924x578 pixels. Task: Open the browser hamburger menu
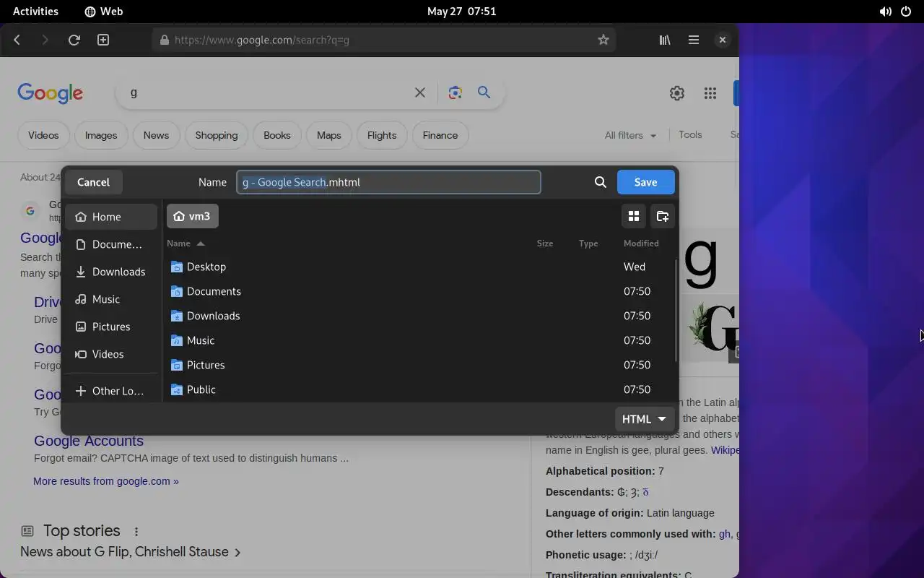pyautogui.click(x=694, y=40)
